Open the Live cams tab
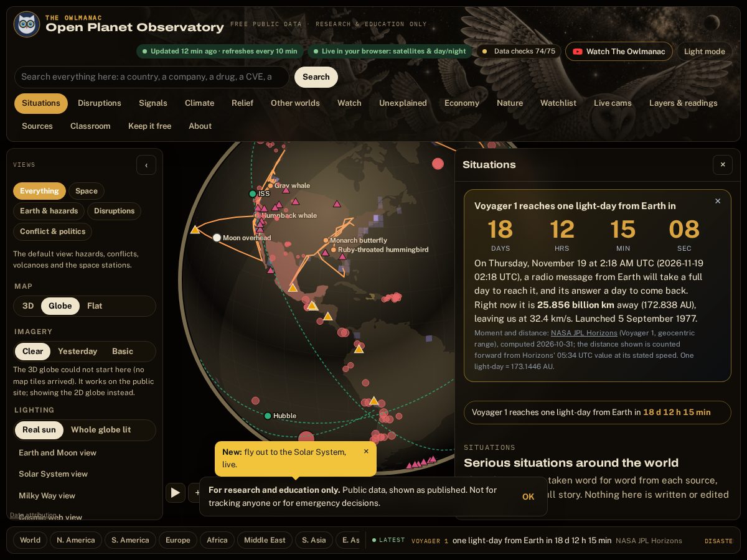This screenshot has width=747, height=560. (x=613, y=103)
